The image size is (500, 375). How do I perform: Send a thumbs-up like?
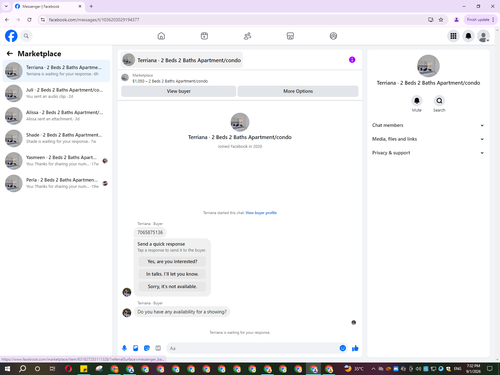pyautogui.click(x=355, y=348)
